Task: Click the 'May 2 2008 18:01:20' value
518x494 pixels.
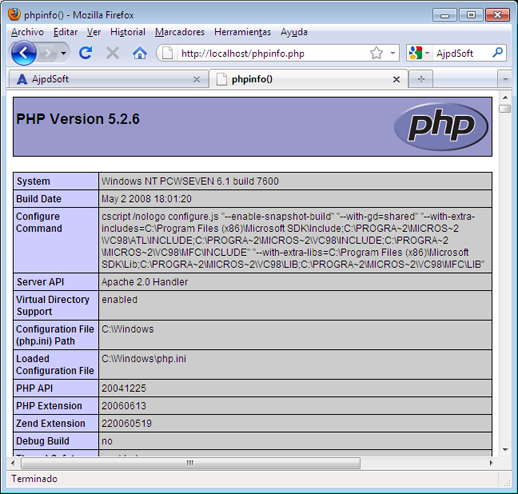Action: [146, 199]
